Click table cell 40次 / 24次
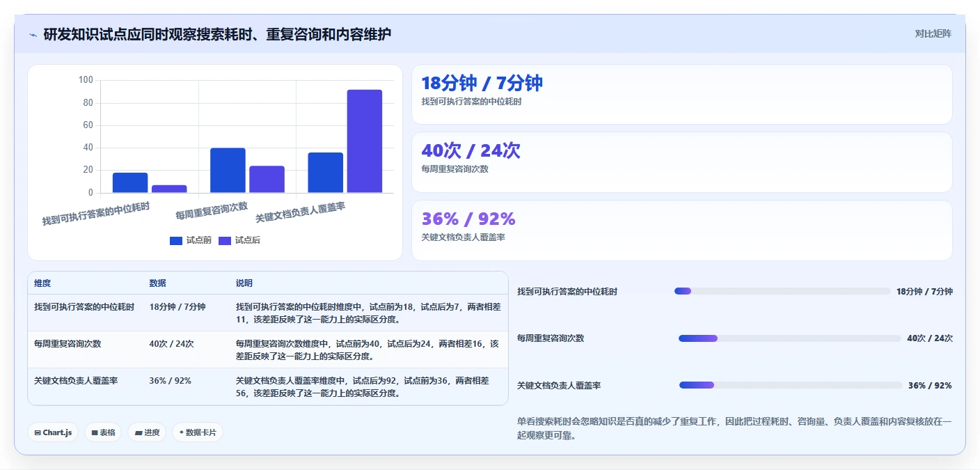This screenshot has height=470, width=980. (171, 344)
